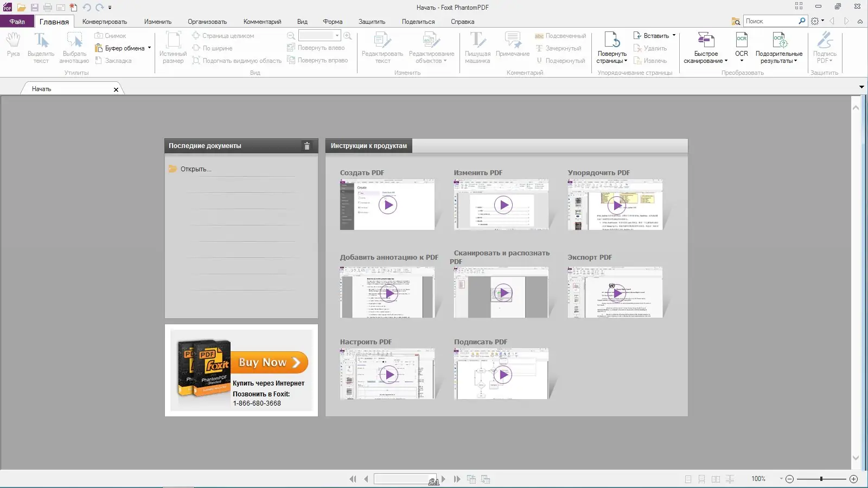
Task: Play the Экспорт PDF tutorial video
Action: (616, 293)
